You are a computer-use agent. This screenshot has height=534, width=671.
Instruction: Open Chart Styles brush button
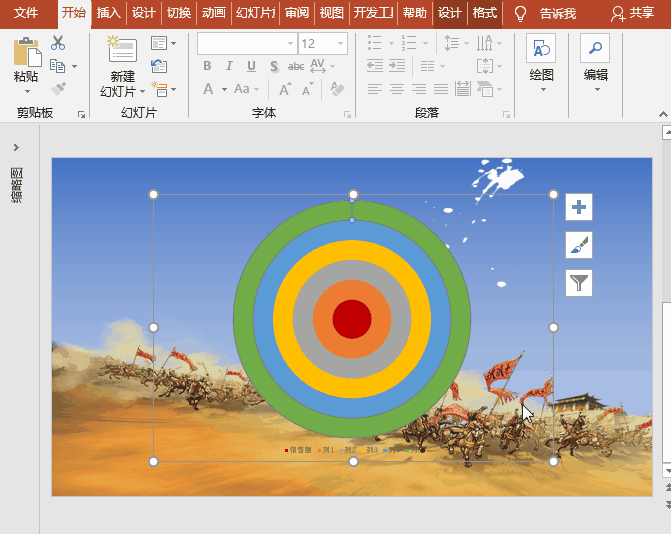579,245
